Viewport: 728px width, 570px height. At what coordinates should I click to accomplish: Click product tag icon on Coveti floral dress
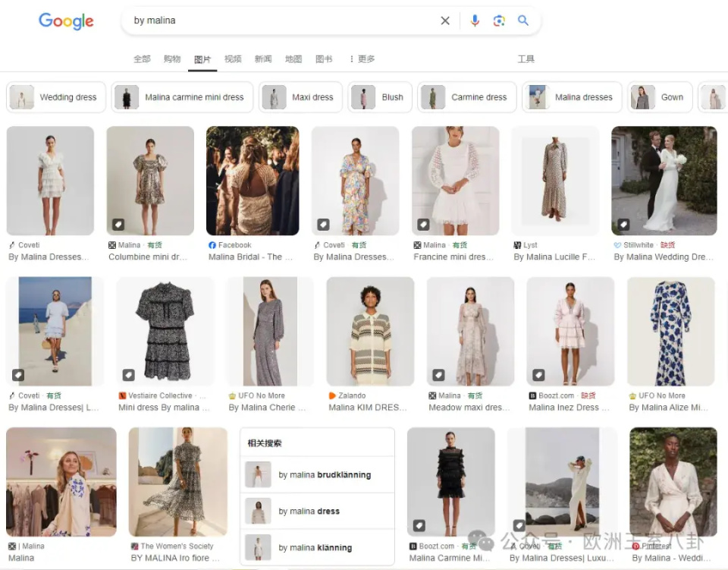coord(323,225)
